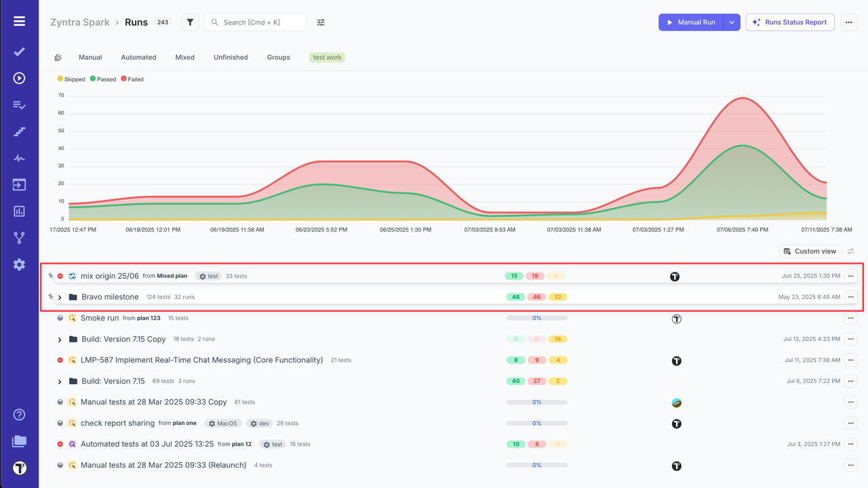Switch to the Unfinished tab
The height and width of the screenshot is (488, 868).
point(231,58)
